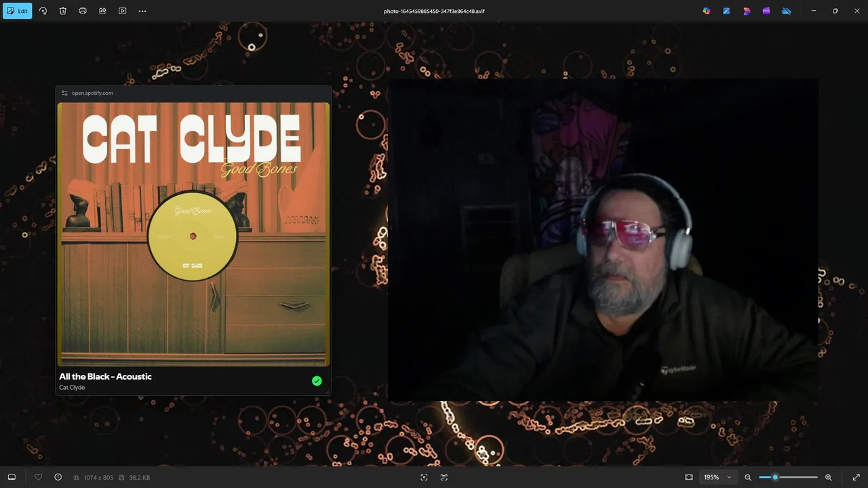Launch Microsoft 365 Copilot icon in the title bar
Viewport: 868px width, 488px height.
click(707, 11)
